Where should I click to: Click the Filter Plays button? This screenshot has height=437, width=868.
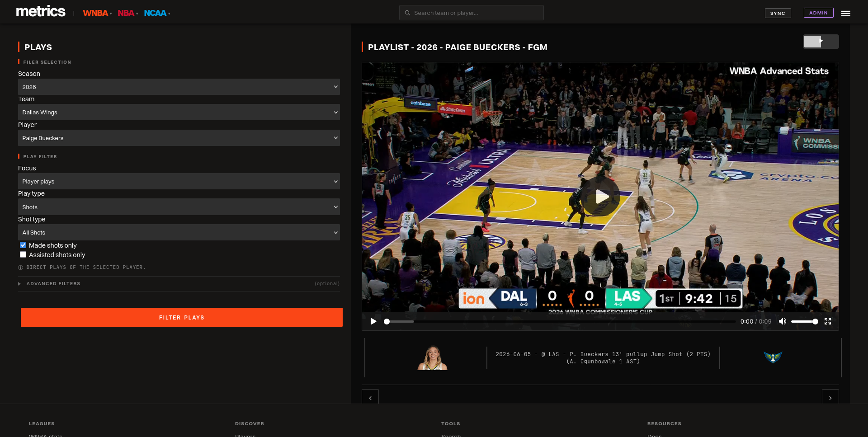(182, 317)
